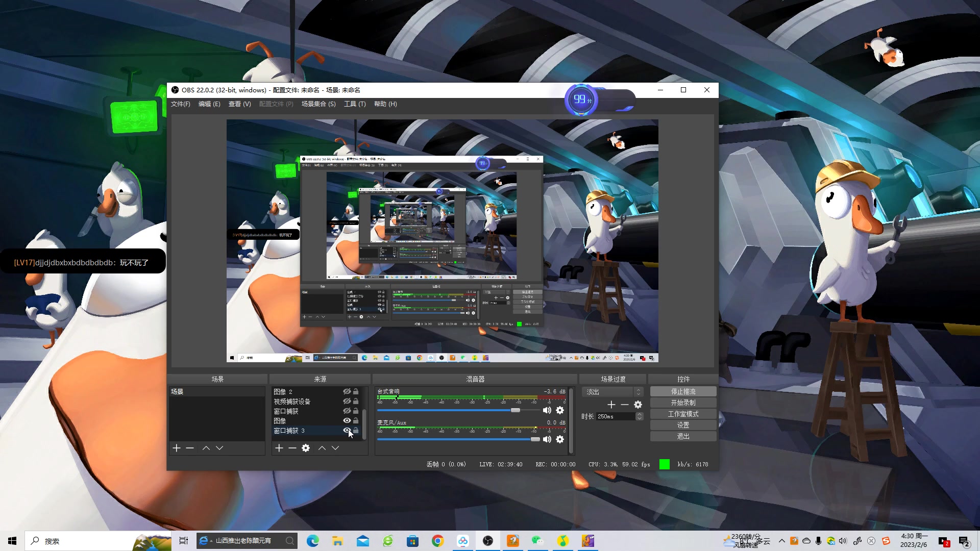Mute the 台式音响 audio channel
This screenshot has width=980, height=551.
pyautogui.click(x=547, y=410)
